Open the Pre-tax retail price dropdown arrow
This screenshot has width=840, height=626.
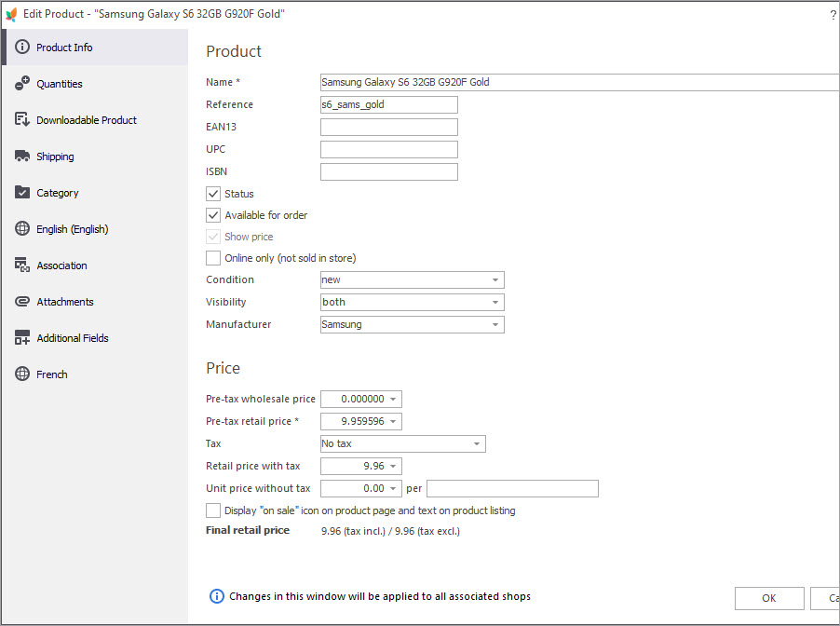393,422
